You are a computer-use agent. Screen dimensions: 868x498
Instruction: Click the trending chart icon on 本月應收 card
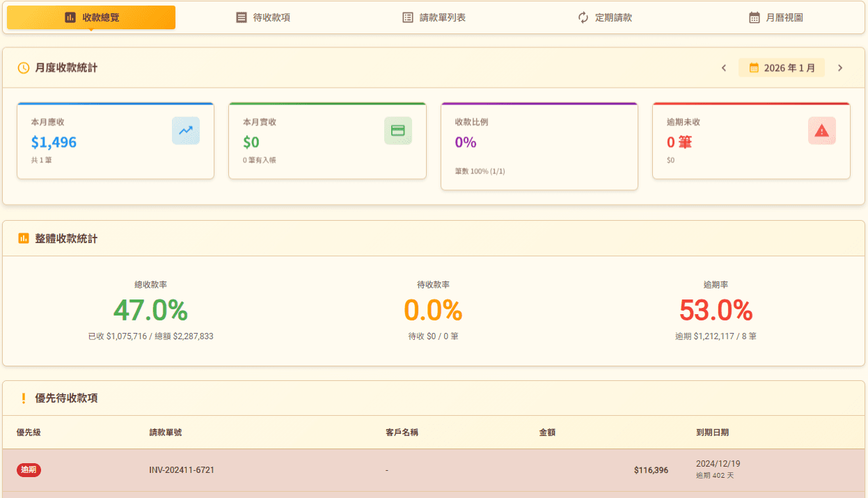click(185, 130)
